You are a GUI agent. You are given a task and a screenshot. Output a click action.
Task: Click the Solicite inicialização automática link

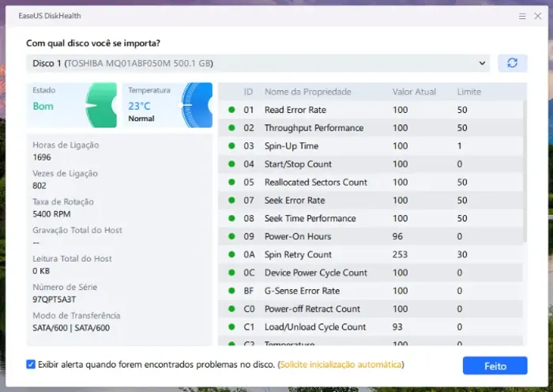click(340, 364)
